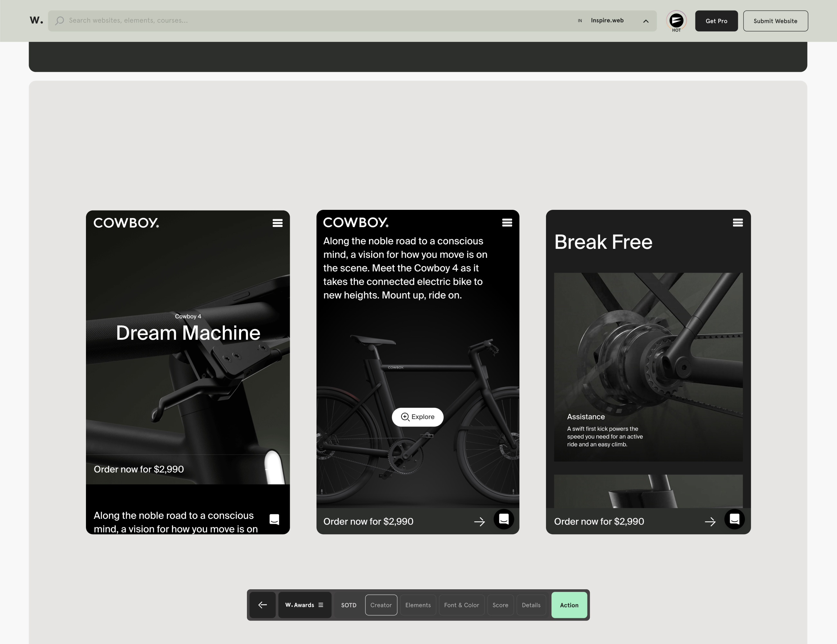The height and width of the screenshot is (644, 837).
Task: Select the SOTD tab
Action: [x=348, y=605]
